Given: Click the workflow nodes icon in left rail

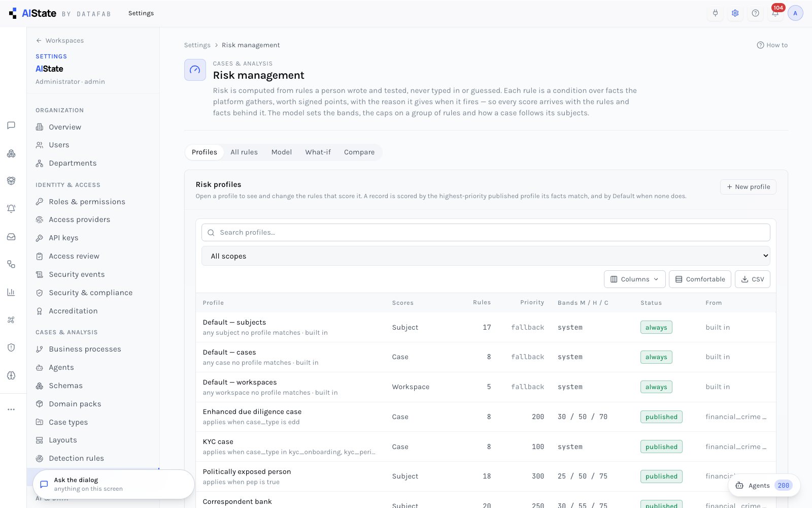Looking at the screenshot, I should click(x=11, y=264).
